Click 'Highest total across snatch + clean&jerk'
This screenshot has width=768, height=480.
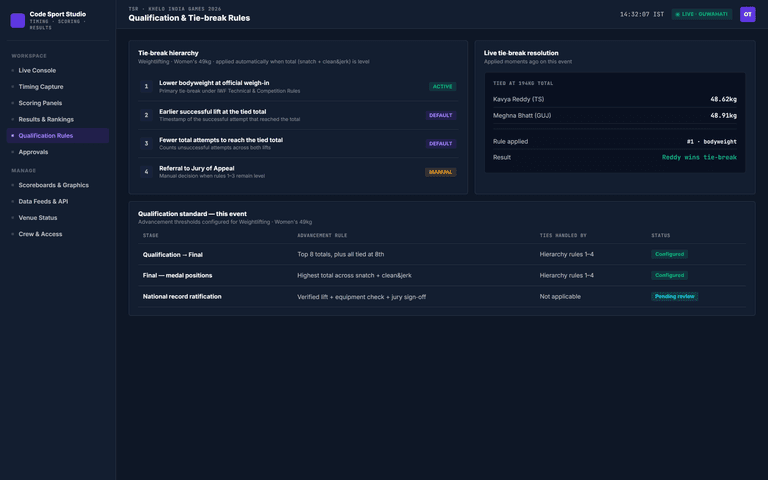click(354, 275)
